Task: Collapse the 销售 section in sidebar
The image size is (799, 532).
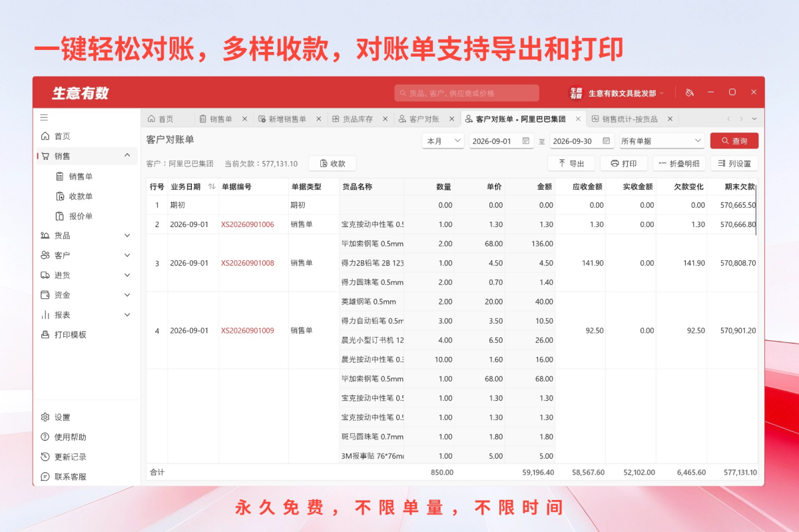Action: (127, 156)
